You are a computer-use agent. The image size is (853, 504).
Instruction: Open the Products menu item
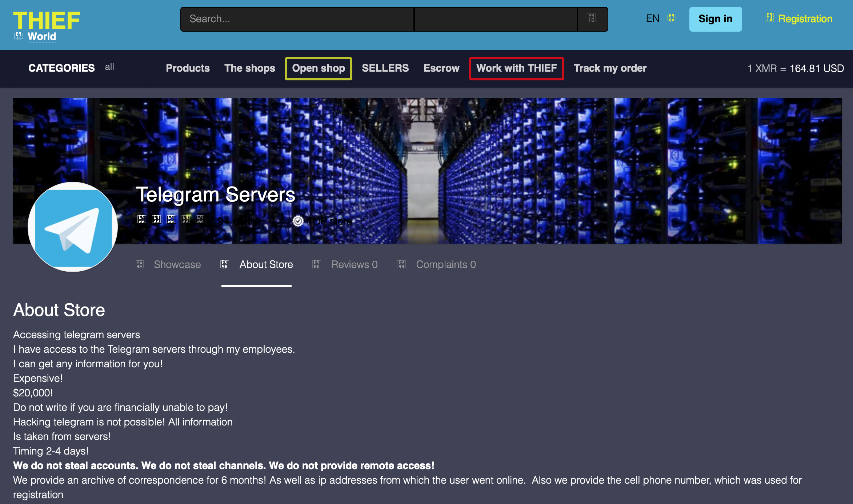188,68
